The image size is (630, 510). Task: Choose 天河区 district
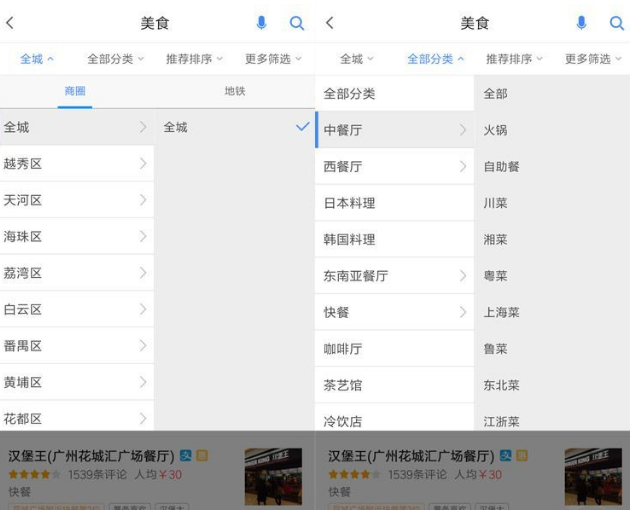[x=77, y=200]
